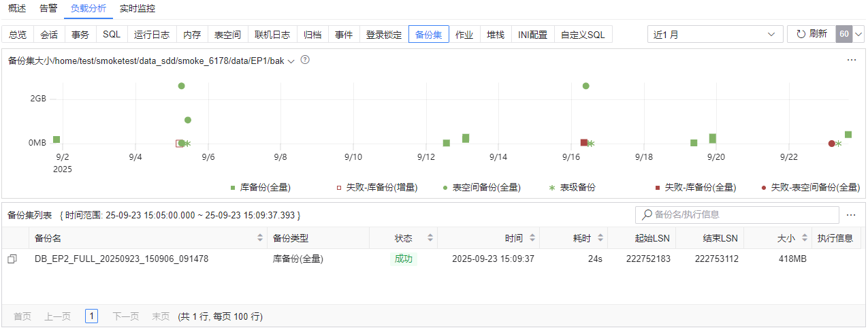This screenshot has width=868, height=330.
Task: Select page 1 in pagination
Action: click(x=92, y=316)
